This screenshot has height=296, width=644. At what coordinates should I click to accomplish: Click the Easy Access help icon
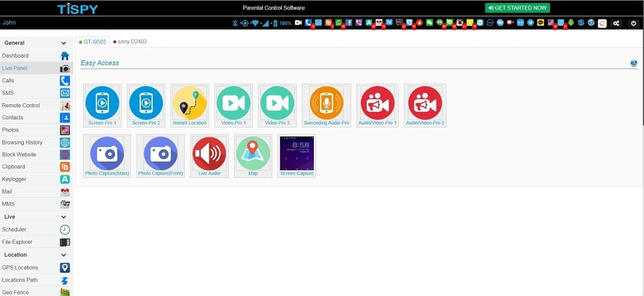[634, 63]
